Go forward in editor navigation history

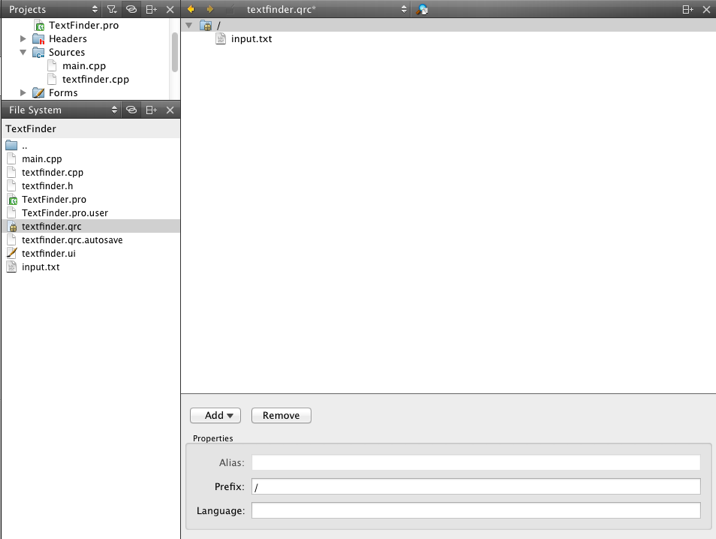210,9
